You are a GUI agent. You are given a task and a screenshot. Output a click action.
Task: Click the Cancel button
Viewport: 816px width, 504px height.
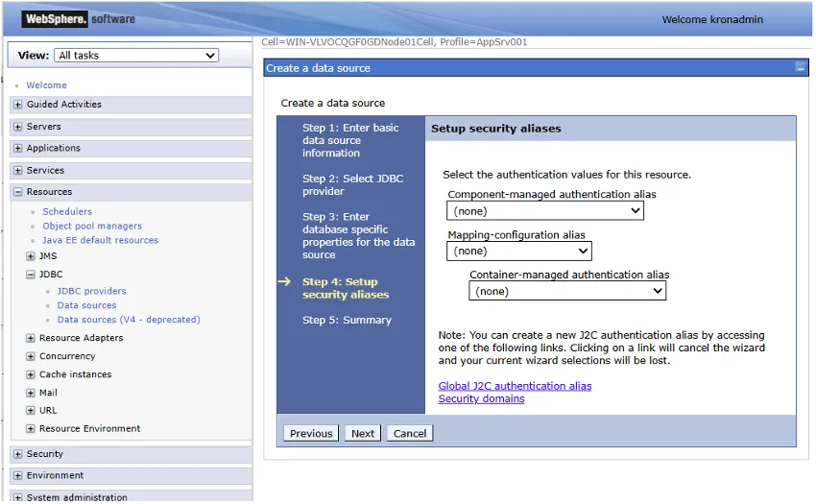(x=410, y=434)
